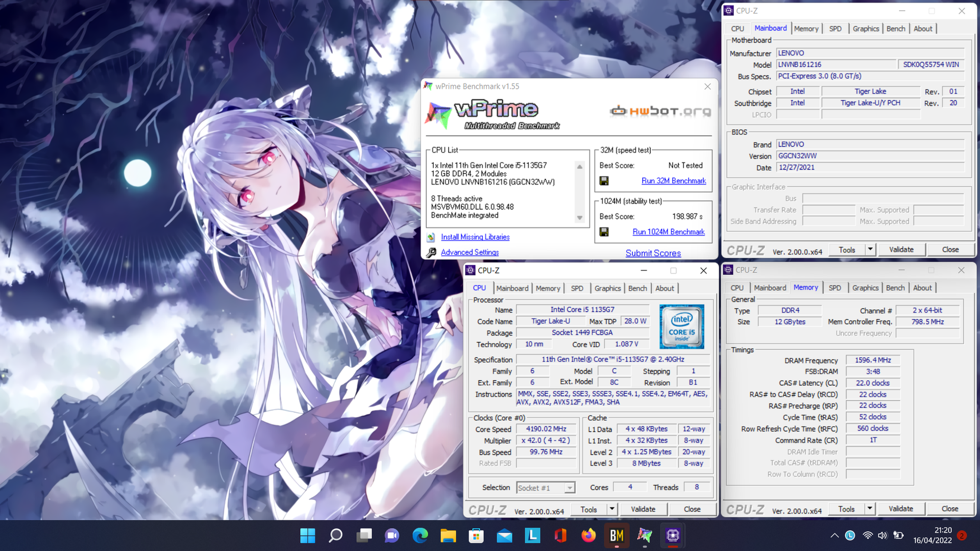Open Microsoft Office from taskbar
This screenshot has width=980, height=551.
pos(560,535)
